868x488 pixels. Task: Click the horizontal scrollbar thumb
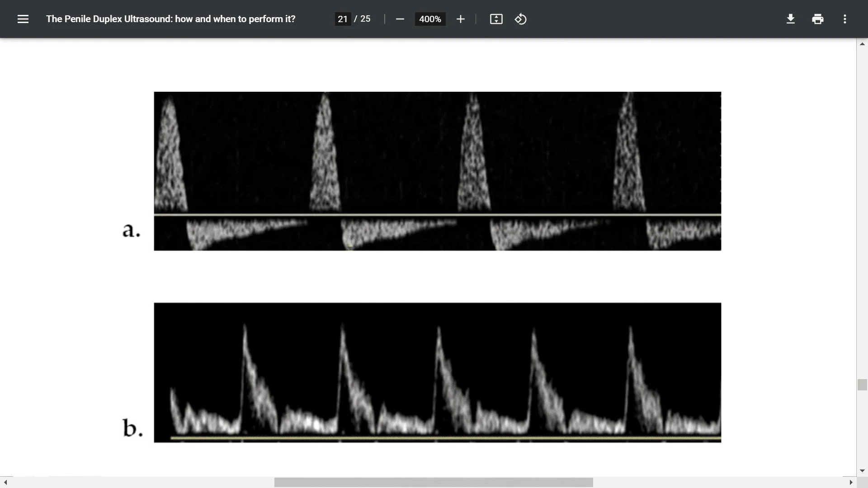[x=434, y=482]
